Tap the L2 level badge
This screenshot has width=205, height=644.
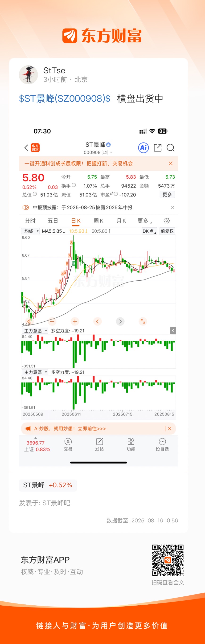pos(104,152)
